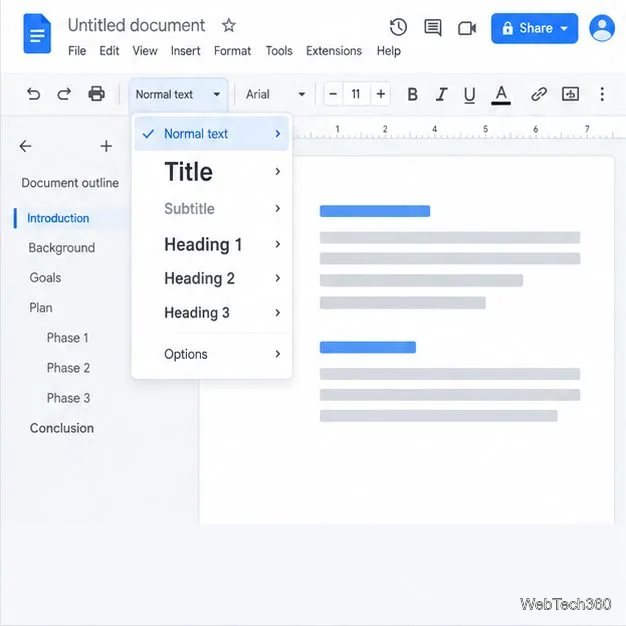Jump to Introduction in outline
626x626 pixels.
pyautogui.click(x=58, y=218)
